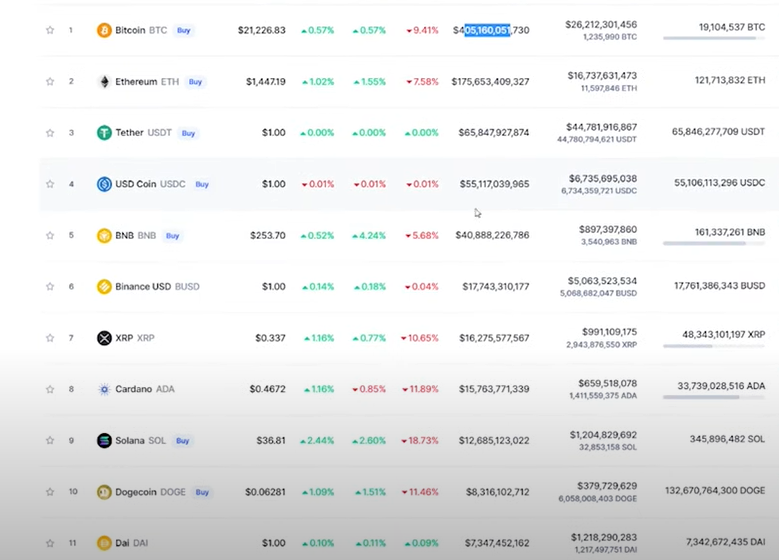779x560 pixels.
Task: Open the Dogecoin DOGE coin page
Action: coord(150,492)
